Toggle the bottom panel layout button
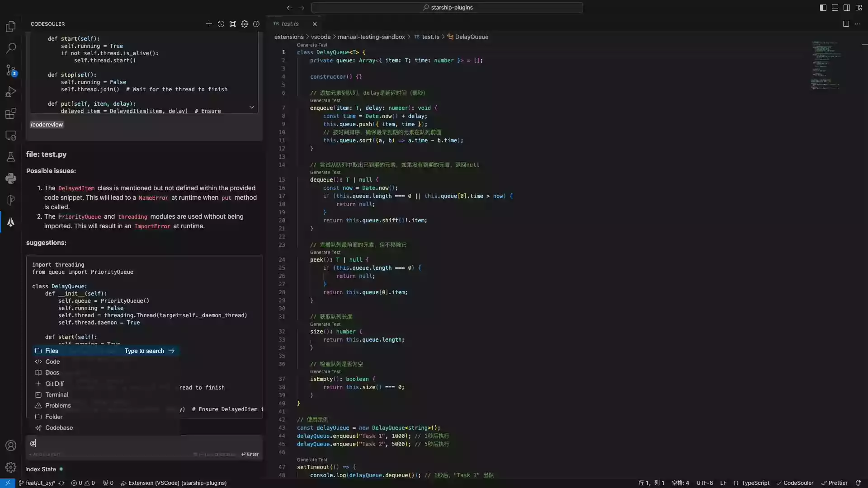 835,8
